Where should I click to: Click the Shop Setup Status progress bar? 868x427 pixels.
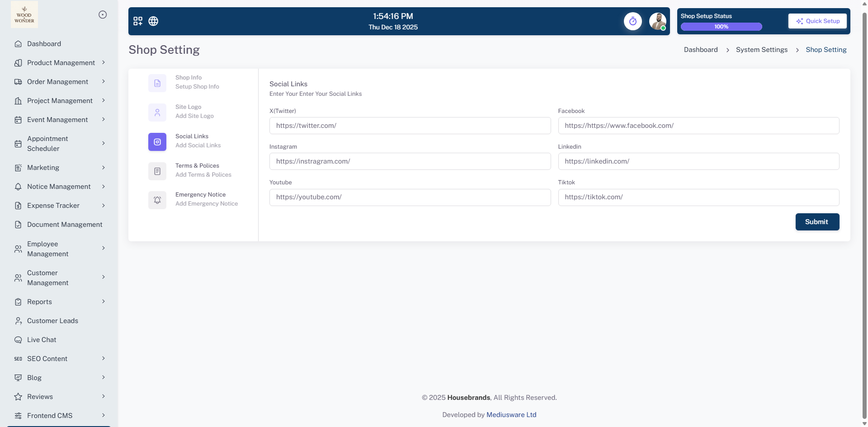click(721, 27)
